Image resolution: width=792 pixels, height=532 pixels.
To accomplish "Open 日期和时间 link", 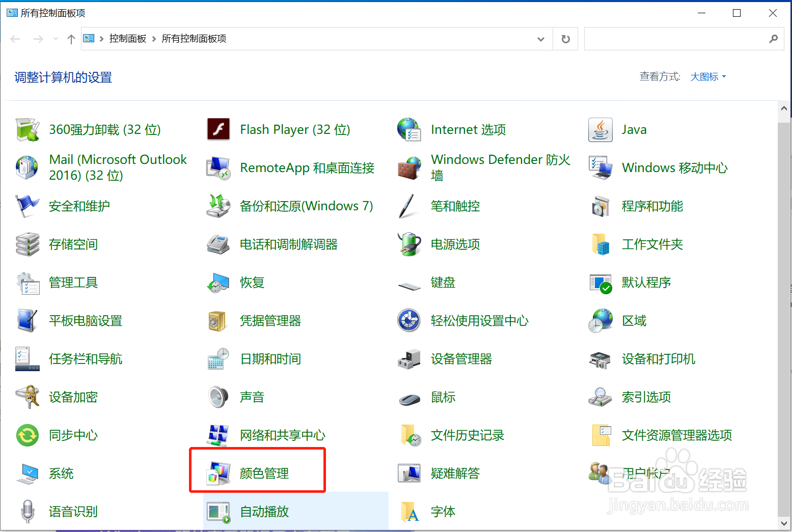I will coord(270,359).
